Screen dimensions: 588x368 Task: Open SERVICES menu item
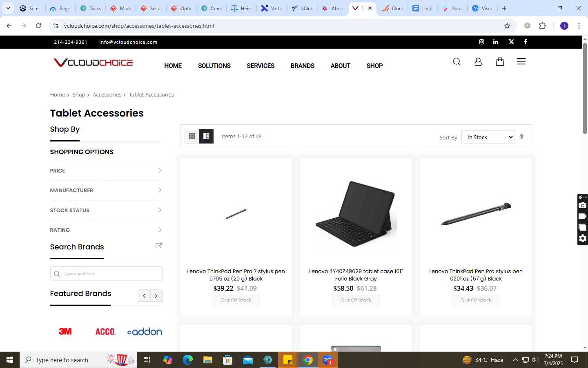click(x=261, y=66)
